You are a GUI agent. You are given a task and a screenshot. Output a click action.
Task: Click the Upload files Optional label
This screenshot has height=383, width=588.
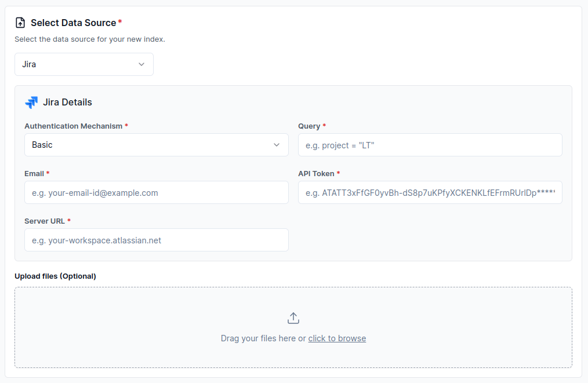(55, 276)
